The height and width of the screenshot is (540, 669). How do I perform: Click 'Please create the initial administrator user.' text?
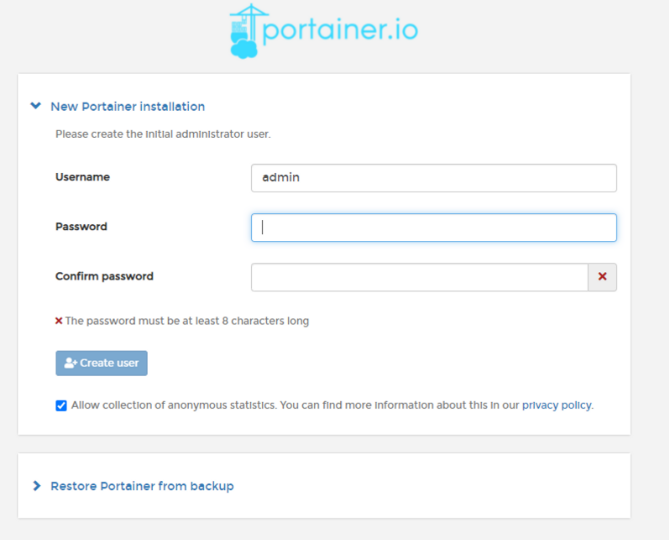tap(163, 134)
